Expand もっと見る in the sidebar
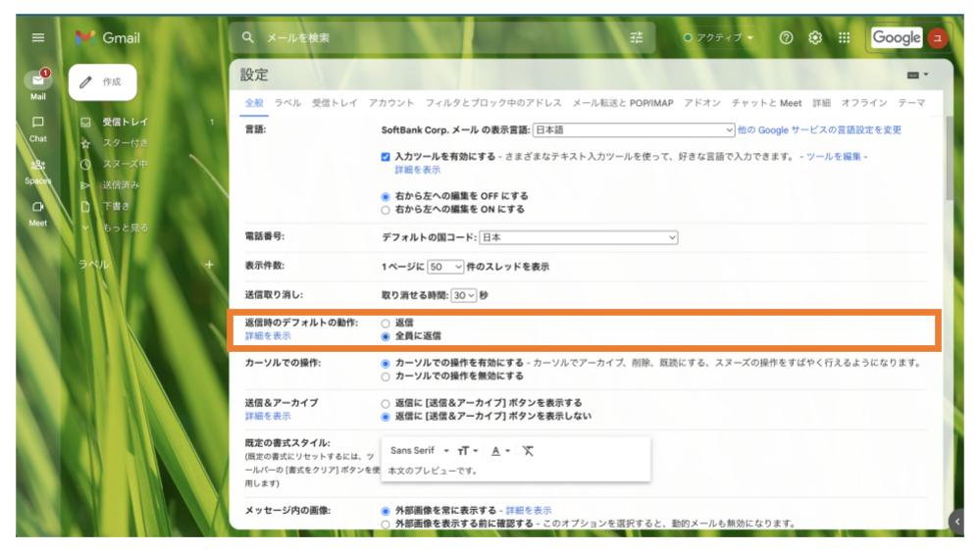980x551 pixels. (125, 227)
